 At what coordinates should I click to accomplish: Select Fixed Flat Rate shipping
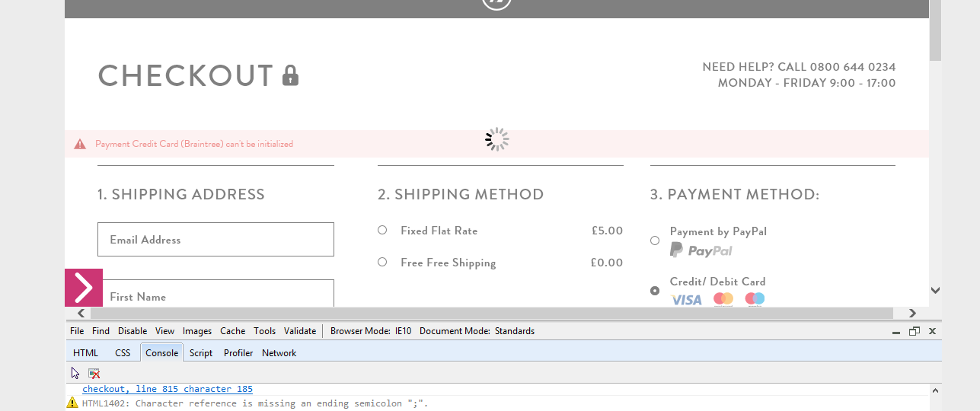point(382,230)
